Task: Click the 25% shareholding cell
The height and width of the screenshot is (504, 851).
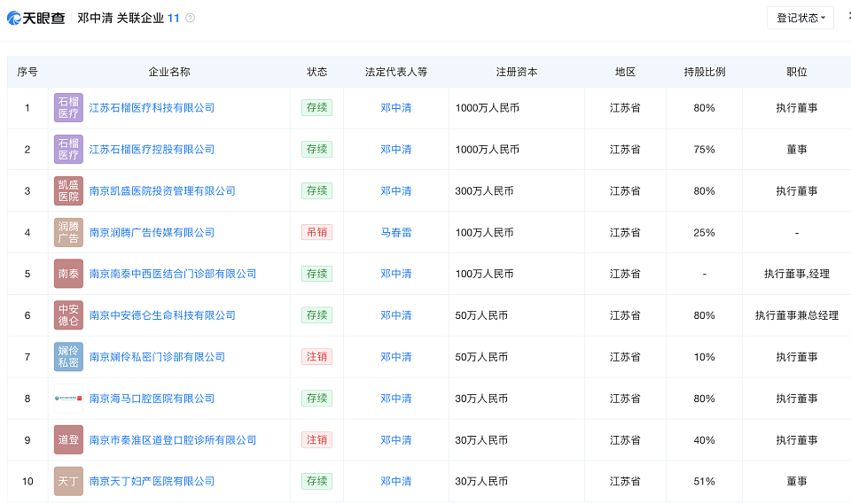Action: point(704,232)
